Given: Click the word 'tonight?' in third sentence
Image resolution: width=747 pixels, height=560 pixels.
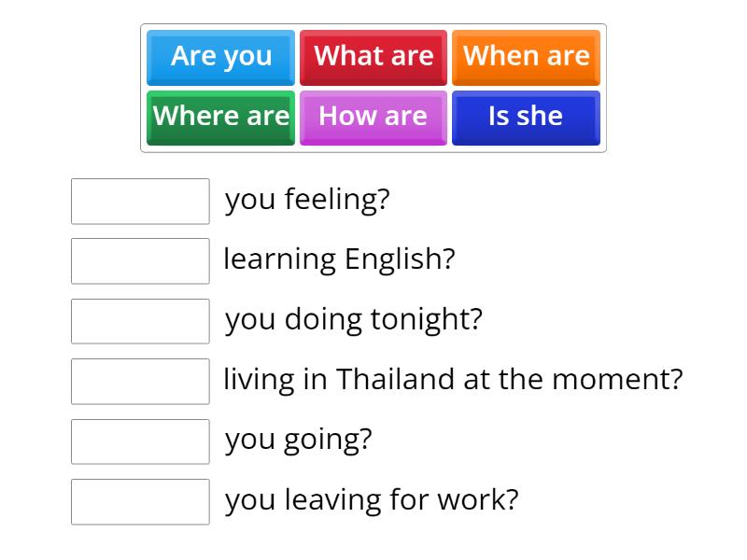Looking at the screenshot, I should (x=427, y=320).
